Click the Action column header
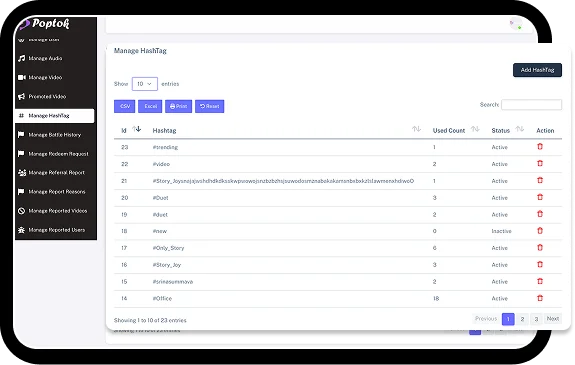Image resolution: width=575 pixels, height=365 pixels. point(545,131)
